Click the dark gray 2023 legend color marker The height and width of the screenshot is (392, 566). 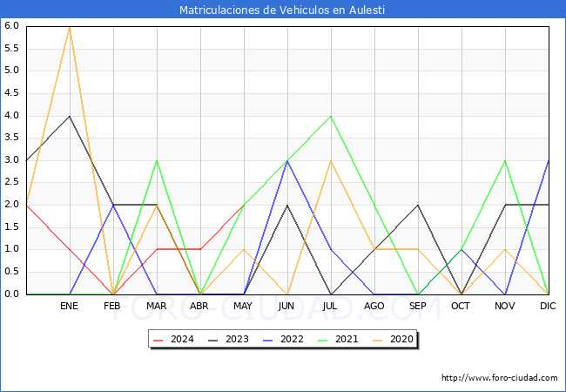[213, 340]
